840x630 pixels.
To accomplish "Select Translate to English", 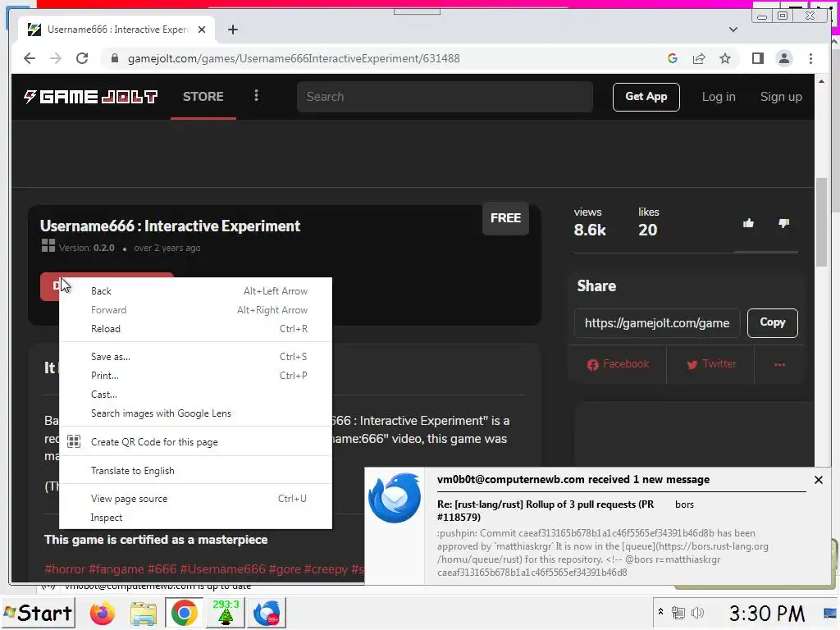I will click(x=195, y=471).
